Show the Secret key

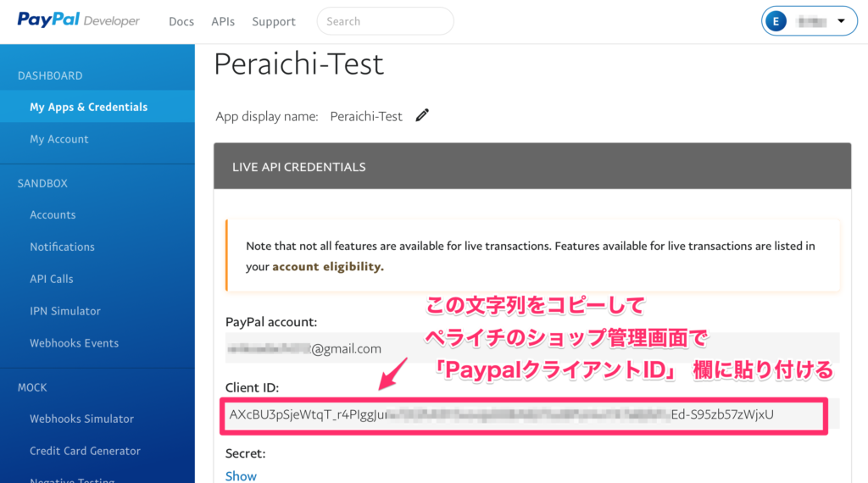241,476
